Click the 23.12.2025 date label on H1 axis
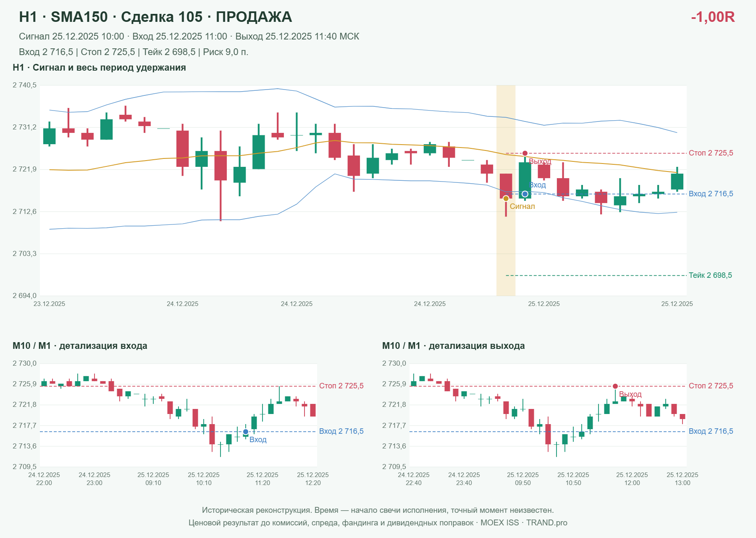 pyautogui.click(x=49, y=304)
